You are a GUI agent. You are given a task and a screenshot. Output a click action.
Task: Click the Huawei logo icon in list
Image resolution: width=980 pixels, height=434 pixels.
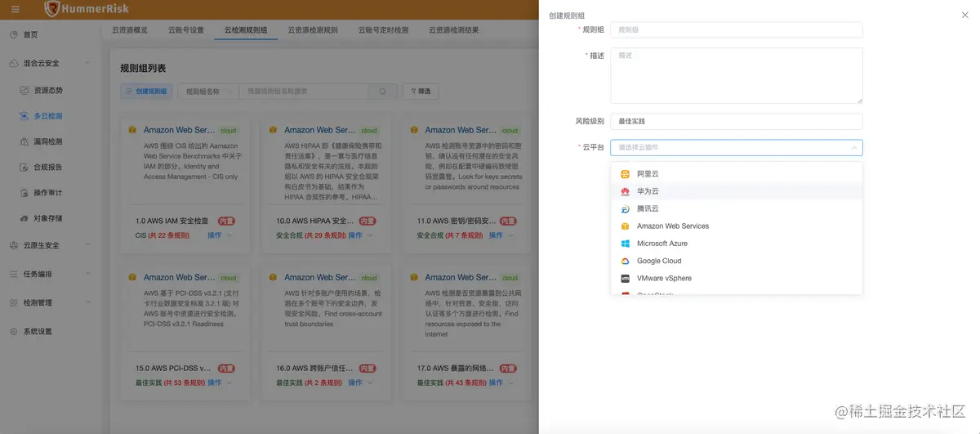(625, 191)
